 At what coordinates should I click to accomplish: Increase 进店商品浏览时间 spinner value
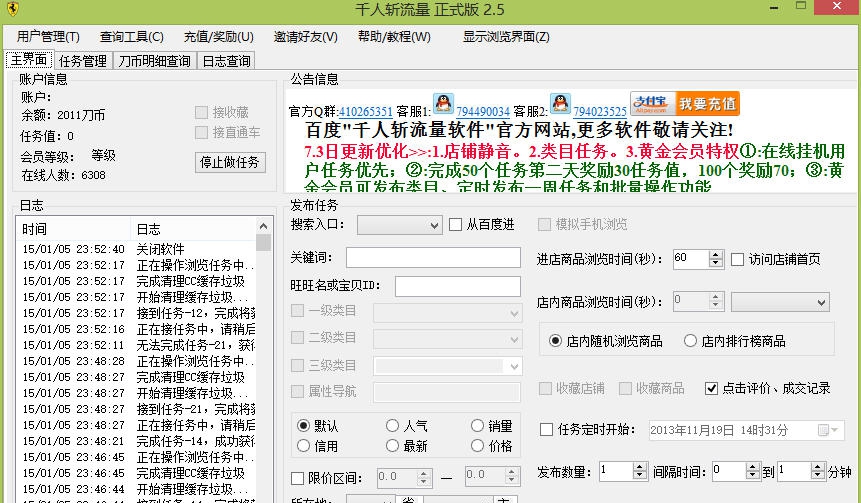[x=715, y=255]
